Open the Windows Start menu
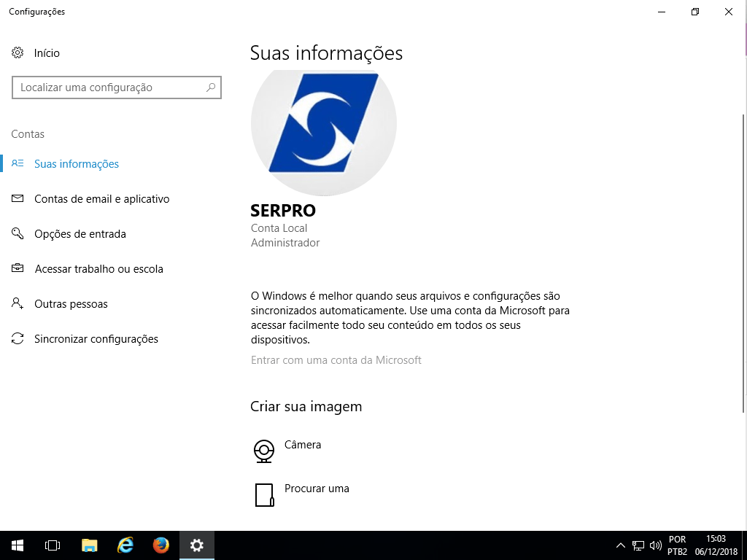 pos(18,545)
